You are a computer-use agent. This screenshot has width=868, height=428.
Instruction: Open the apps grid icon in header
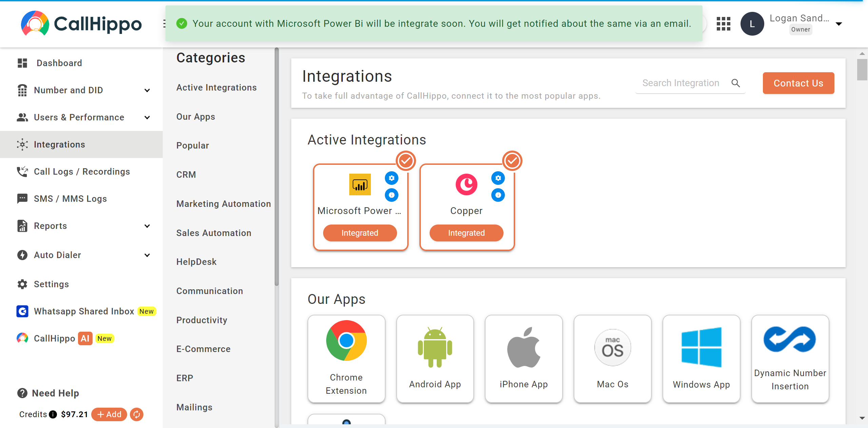[x=723, y=24]
